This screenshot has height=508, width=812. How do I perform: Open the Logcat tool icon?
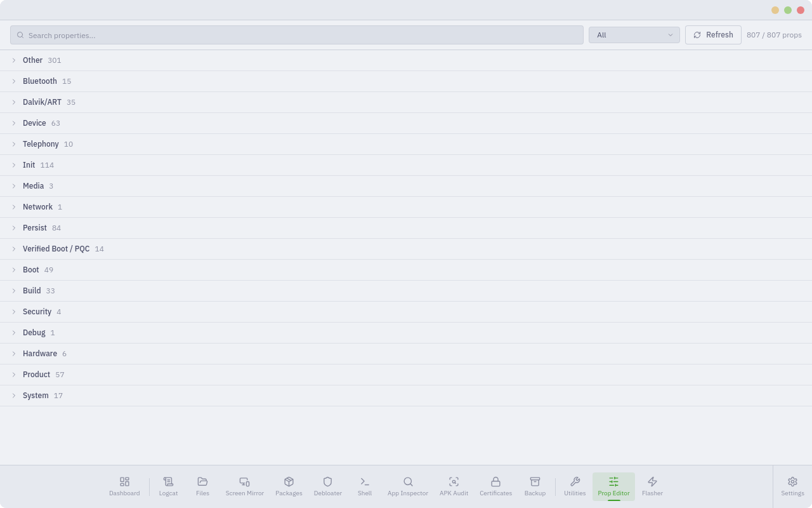coord(168,482)
